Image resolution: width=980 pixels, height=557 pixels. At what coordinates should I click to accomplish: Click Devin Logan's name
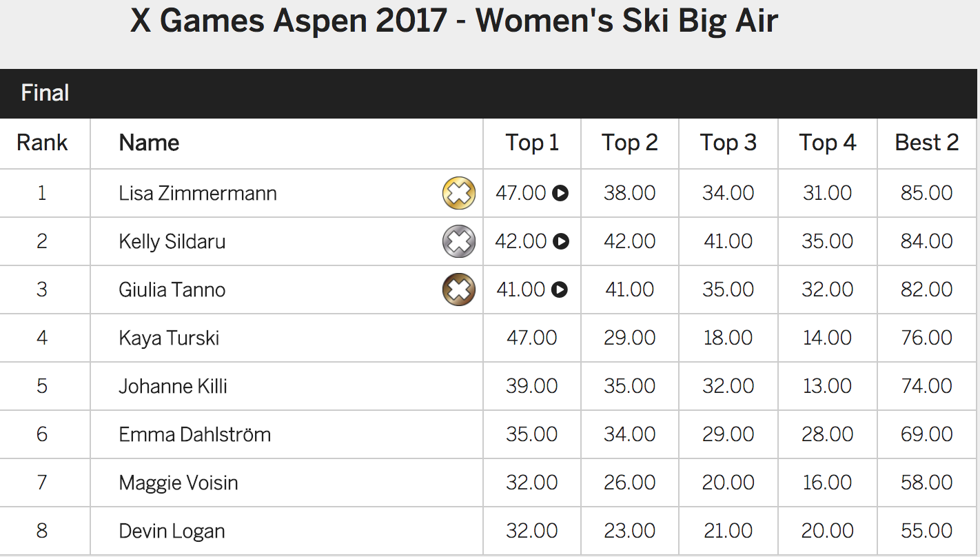[x=172, y=531]
